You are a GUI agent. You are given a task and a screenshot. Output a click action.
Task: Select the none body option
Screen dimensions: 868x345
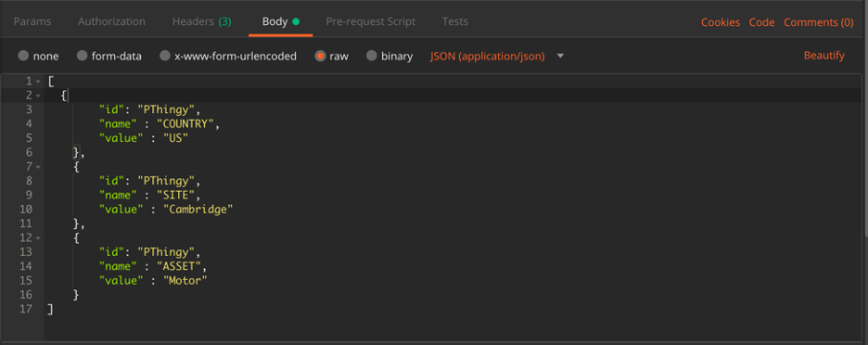coord(23,56)
